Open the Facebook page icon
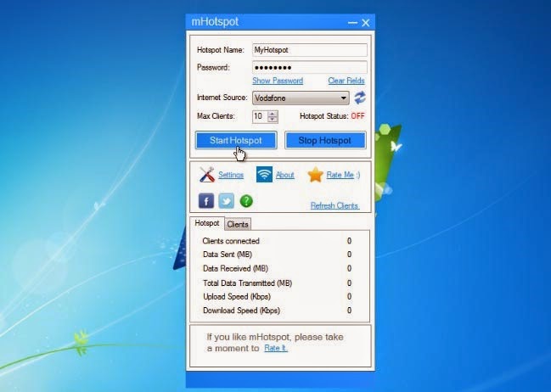The height and width of the screenshot is (392, 551). click(206, 201)
